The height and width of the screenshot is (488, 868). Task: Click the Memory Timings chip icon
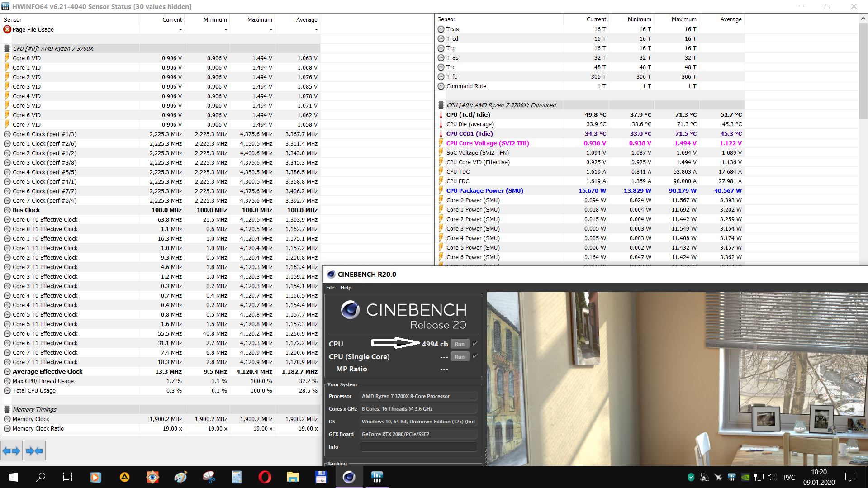coord(7,409)
